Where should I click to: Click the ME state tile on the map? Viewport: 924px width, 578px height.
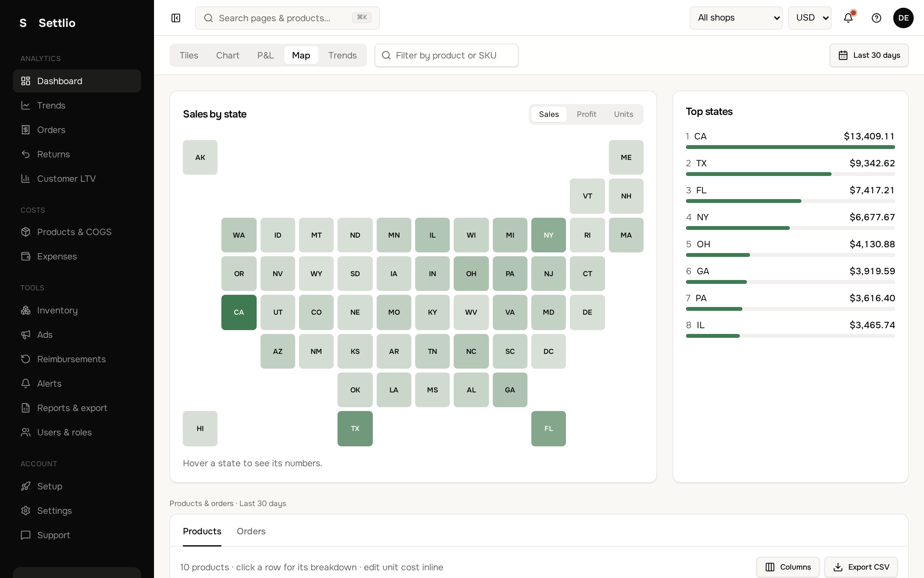(x=626, y=157)
